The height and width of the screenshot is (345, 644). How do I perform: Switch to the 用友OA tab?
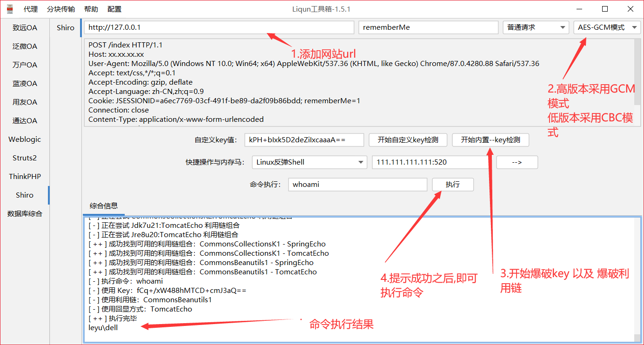(25, 102)
